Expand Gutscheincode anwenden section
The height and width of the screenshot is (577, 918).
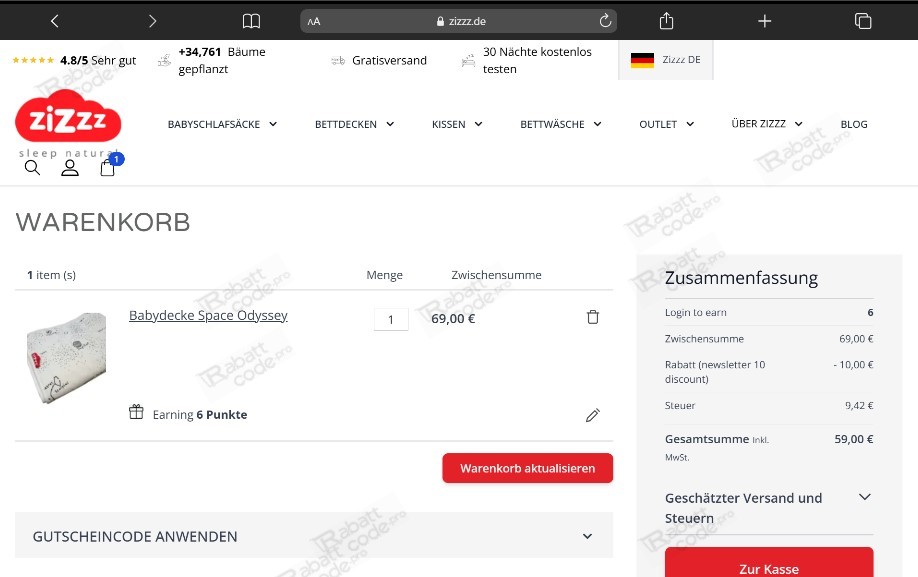point(314,536)
